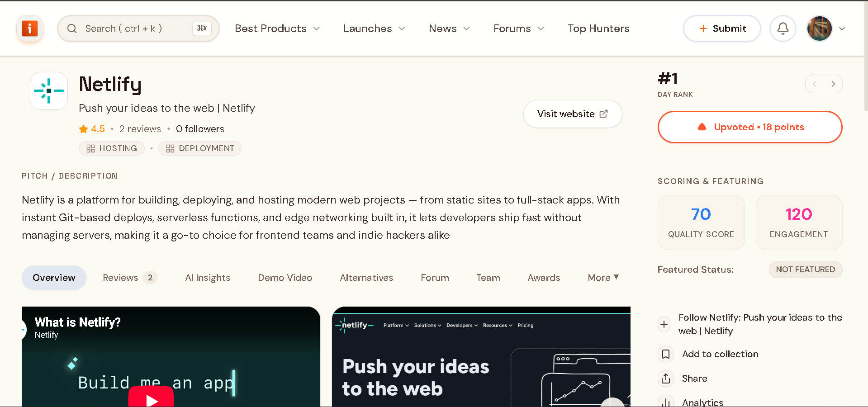Open the user profile avatar
The image size is (868, 407).
820,28
